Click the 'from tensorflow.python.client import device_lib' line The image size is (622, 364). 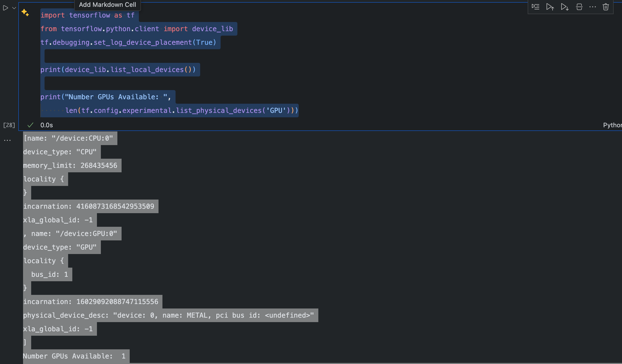[137, 29]
